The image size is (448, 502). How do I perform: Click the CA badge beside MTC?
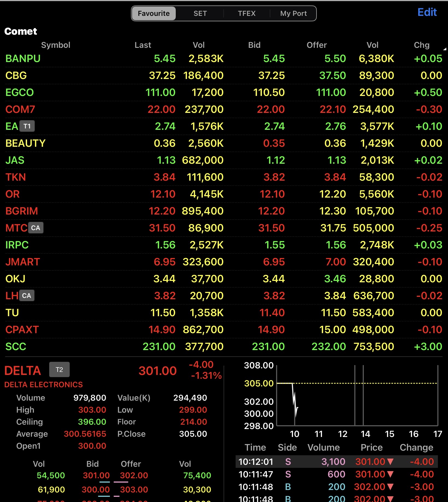[x=36, y=228]
